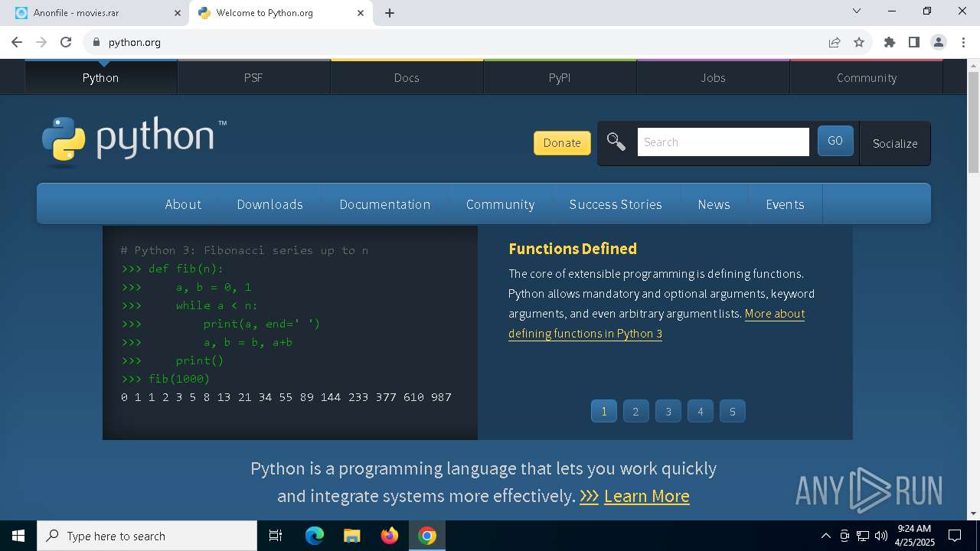Click the page vertical scrollbar thumb

(973, 123)
